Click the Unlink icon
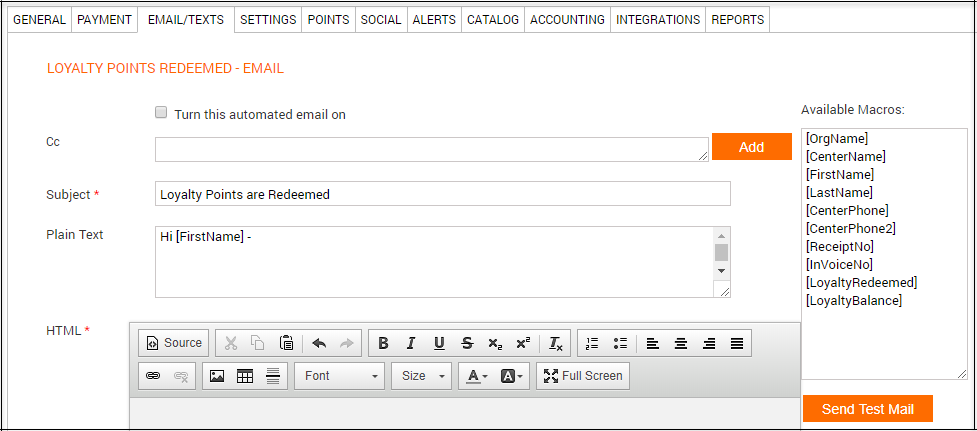The image size is (977, 431). coord(181,376)
